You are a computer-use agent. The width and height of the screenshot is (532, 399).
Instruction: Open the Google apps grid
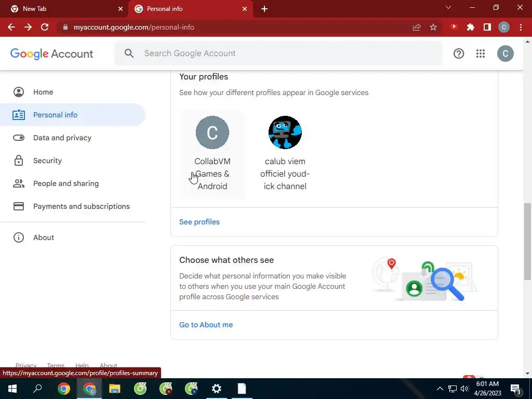[481, 54]
